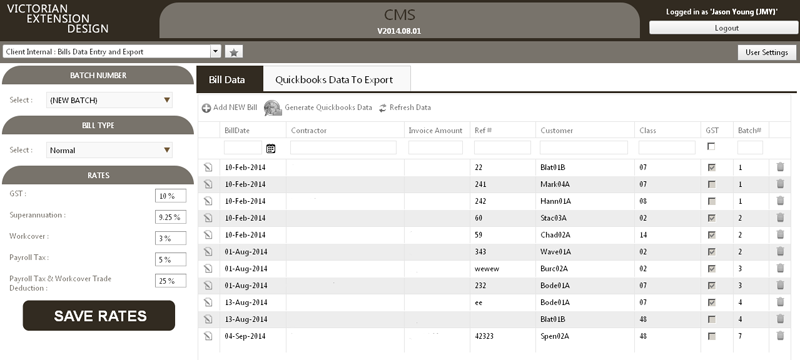
Task: Click Add NEW Bill plus icon
Action: point(206,108)
